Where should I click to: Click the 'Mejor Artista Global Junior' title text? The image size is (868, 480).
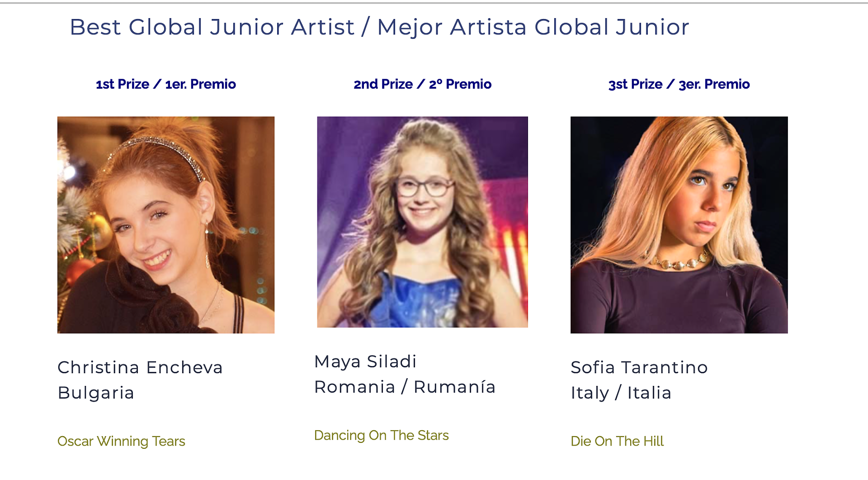tap(533, 27)
